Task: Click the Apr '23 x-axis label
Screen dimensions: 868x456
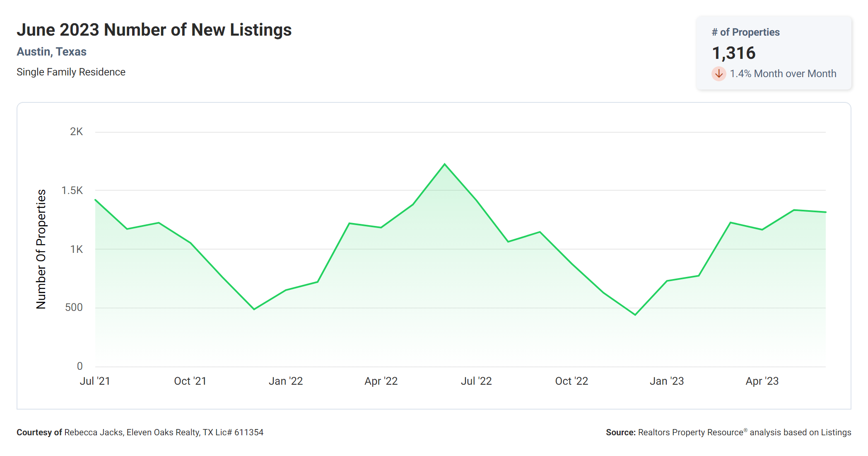Action: pyautogui.click(x=762, y=381)
